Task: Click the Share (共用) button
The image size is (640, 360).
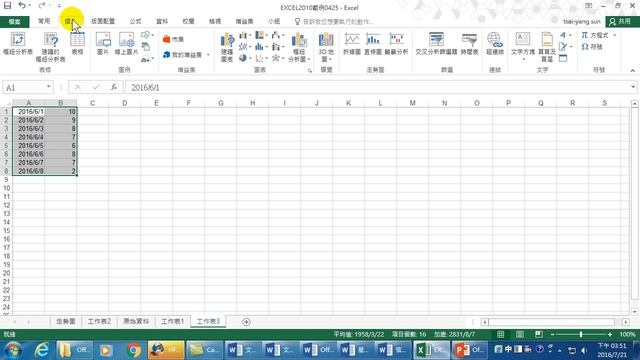Action: click(622, 21)
